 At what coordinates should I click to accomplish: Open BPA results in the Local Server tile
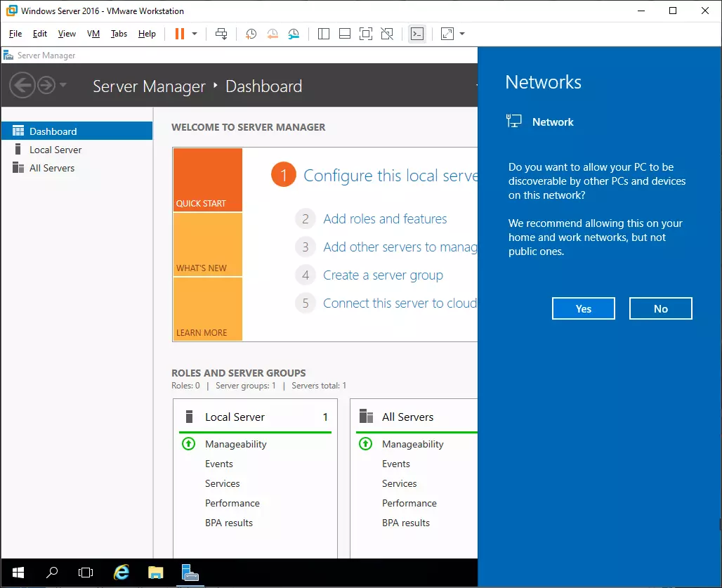(229, 523)
